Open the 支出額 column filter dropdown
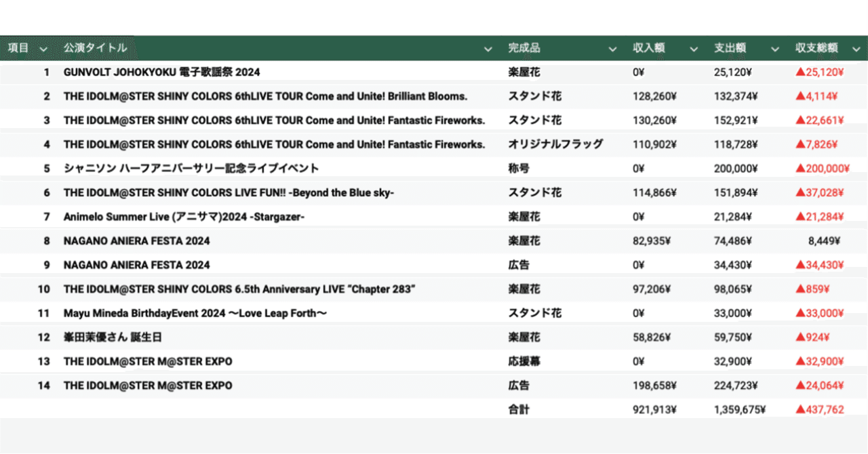868x454 pixels. [x=775, y=49]
